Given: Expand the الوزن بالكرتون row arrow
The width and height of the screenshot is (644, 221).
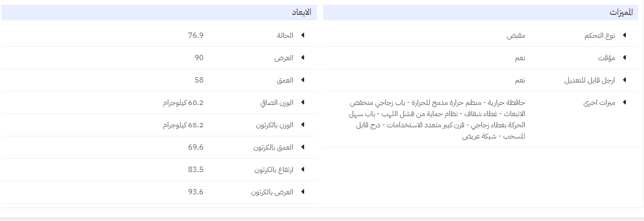Looking at the screenshot, I should point(303,125).
